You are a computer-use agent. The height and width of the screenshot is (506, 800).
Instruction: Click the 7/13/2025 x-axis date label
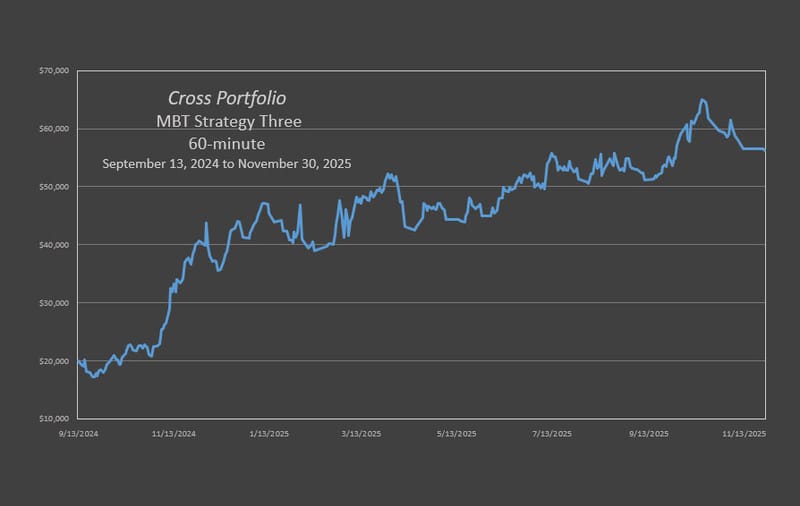(551, 434)
